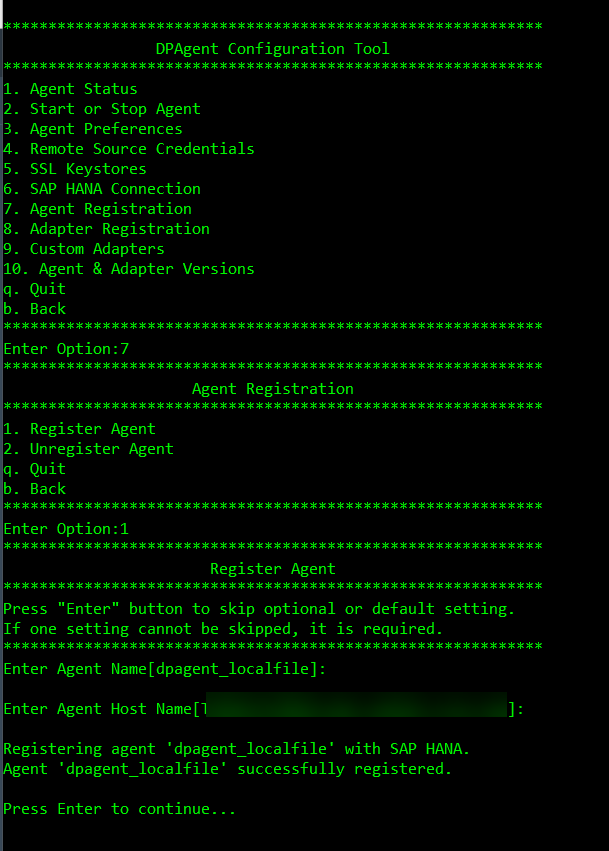Click the "DPAgent Configuration Tool" title text
609x851 pixels.
point(272,49)
